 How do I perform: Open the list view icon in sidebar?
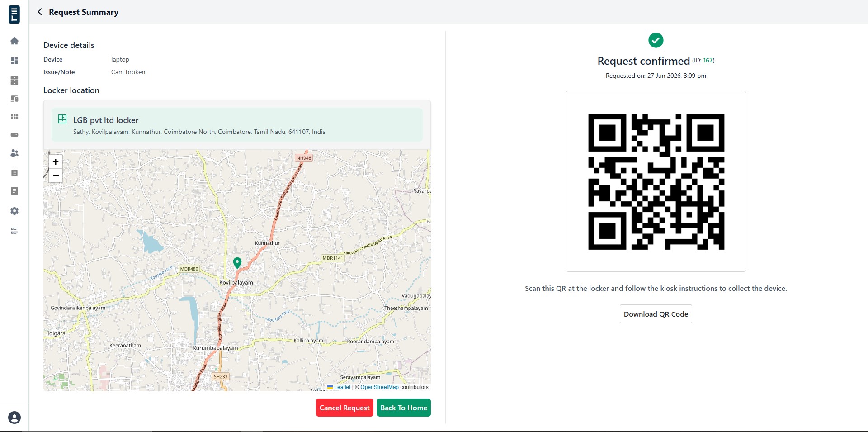14,173
